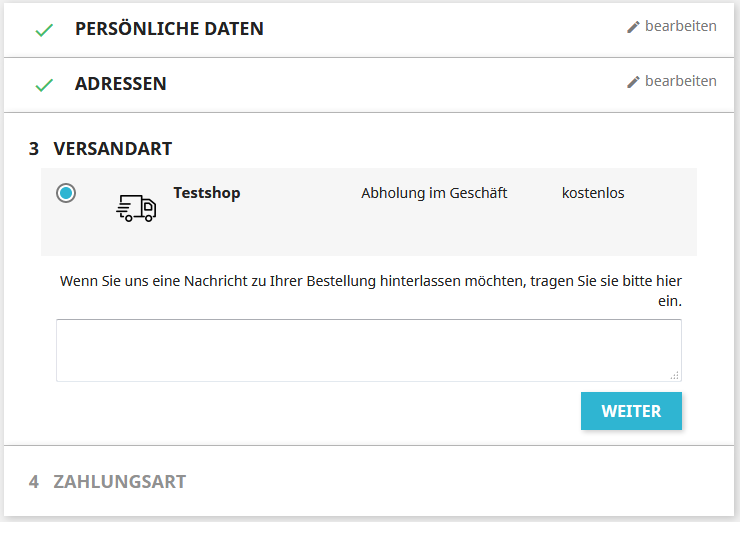
Task: Click step number 3 before Versandart
Action: [x=34, y=149]
